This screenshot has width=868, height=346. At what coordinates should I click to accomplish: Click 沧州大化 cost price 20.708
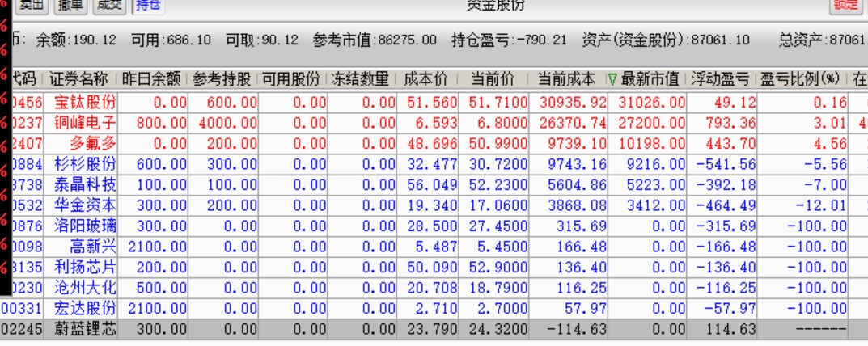tap(431, 288)
